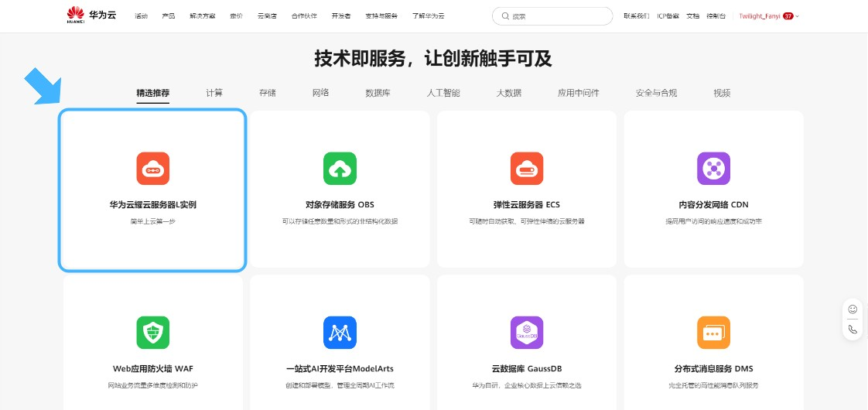The height and width of the screenshot is (410, 868).
Task: Open the 联系我们 link
Action: pos(637,16)
